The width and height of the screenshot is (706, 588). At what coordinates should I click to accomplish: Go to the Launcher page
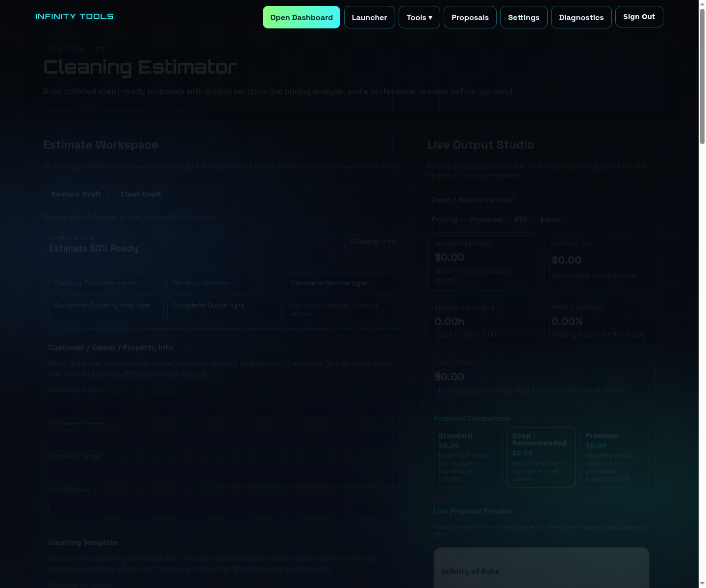(370, 17)
